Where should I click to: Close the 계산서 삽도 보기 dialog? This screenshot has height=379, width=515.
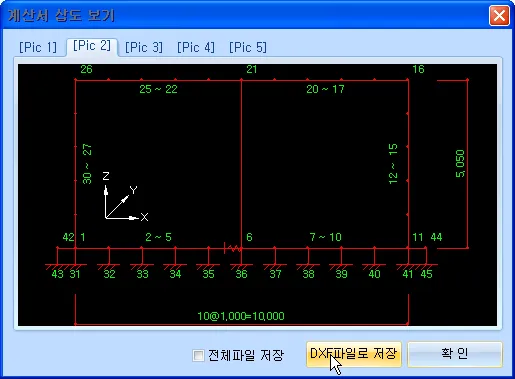click(499, 15)
